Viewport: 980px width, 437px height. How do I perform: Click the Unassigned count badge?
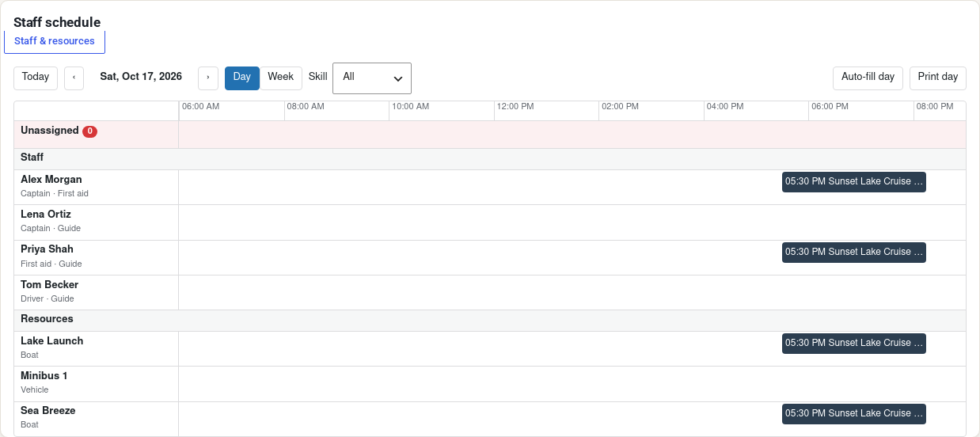click(x=89, y=131)
